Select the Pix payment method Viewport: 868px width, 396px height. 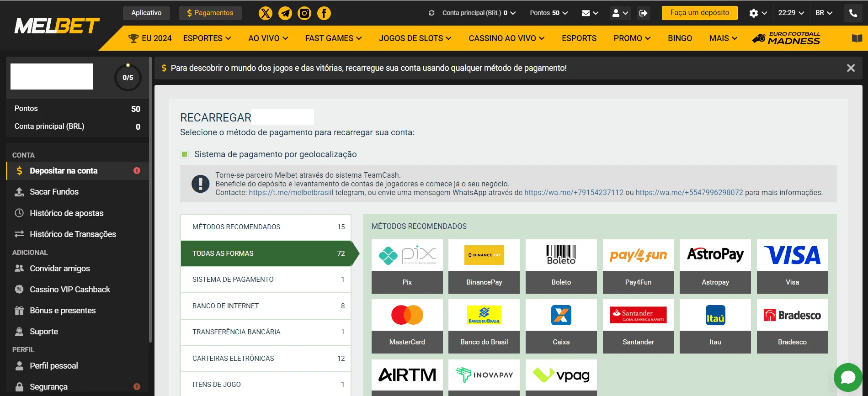pos(407,266)
